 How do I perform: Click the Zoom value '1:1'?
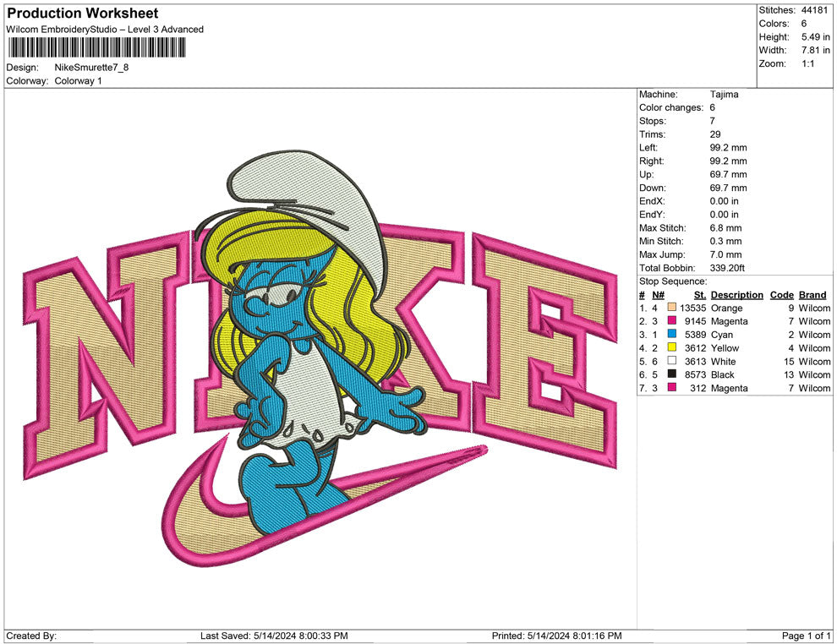point(808,63)
